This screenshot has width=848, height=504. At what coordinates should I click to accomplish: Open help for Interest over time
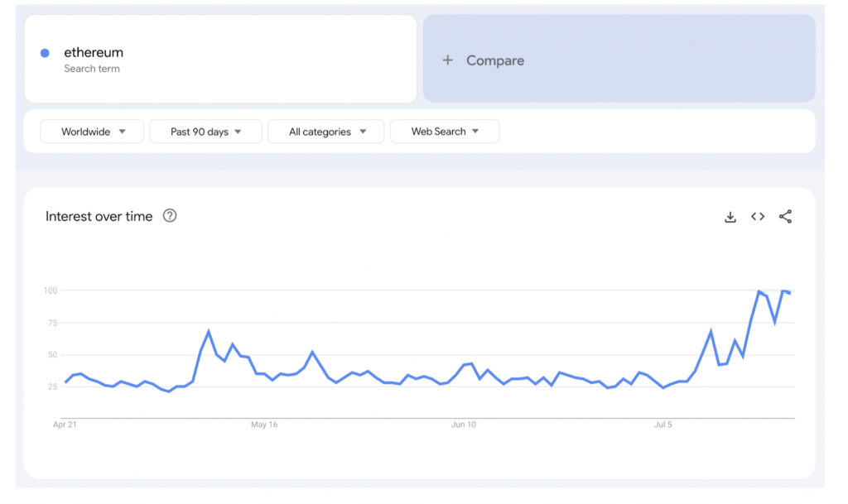(x=170, y=216)
